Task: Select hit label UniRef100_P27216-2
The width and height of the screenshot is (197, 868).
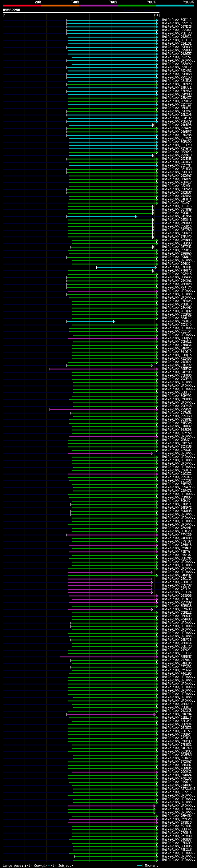Action: click(x=179, y=789)
